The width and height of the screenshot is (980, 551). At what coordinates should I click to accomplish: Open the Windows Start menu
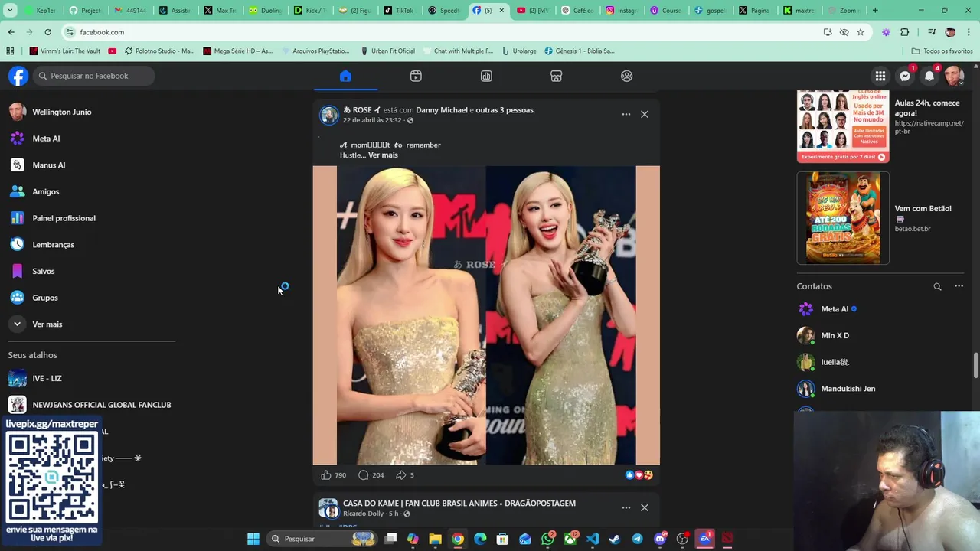pyautogui.click(x=253, y=539)
